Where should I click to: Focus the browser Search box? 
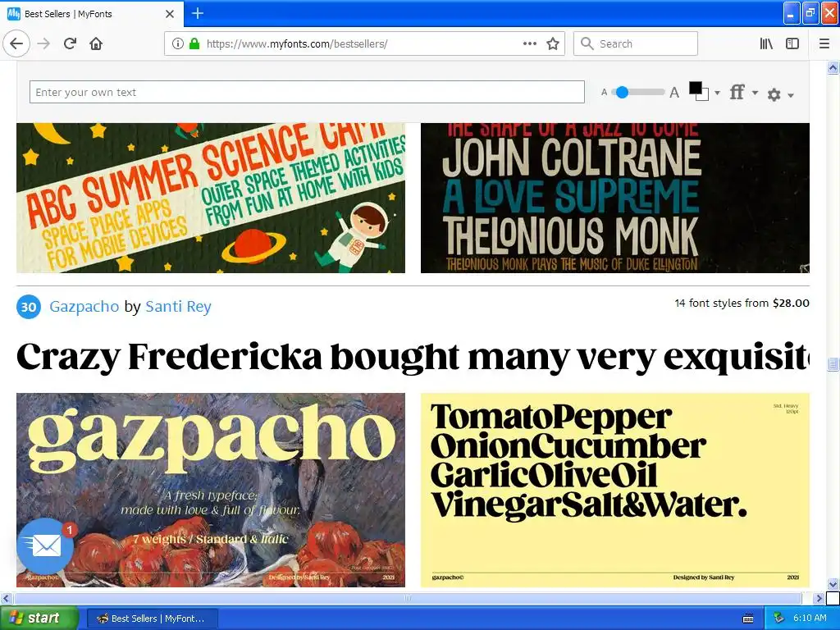(x=636, y=43)
